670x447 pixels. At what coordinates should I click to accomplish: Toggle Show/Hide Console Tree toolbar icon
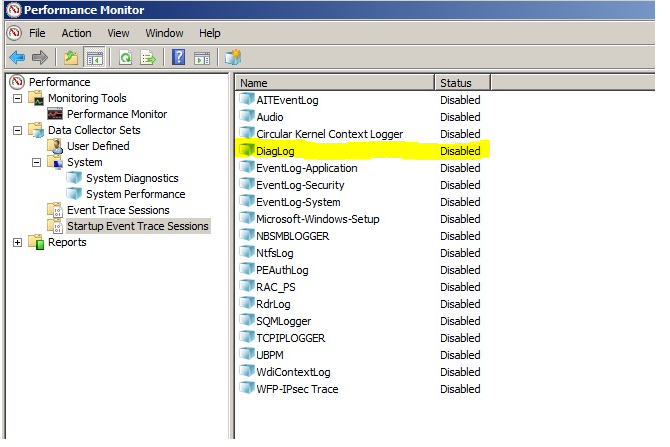pyautogui.click(x=94, y=57)
